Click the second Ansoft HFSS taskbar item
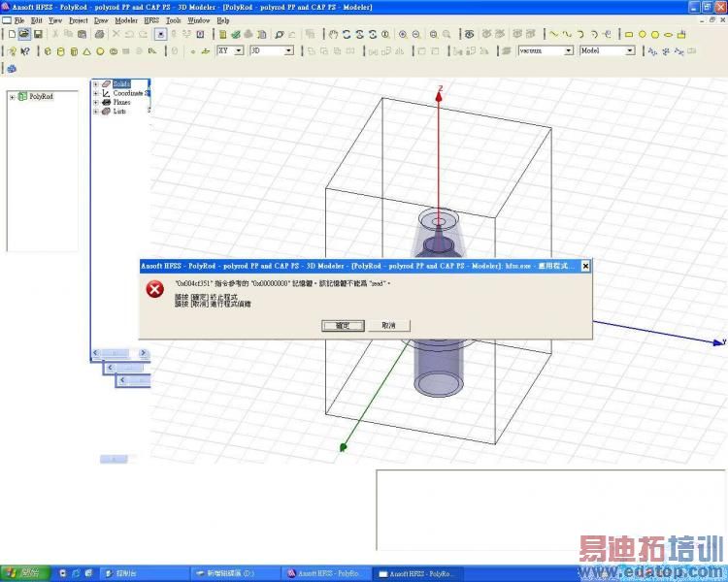Screen dimensions: 728x582 click(x=419, y=573)
